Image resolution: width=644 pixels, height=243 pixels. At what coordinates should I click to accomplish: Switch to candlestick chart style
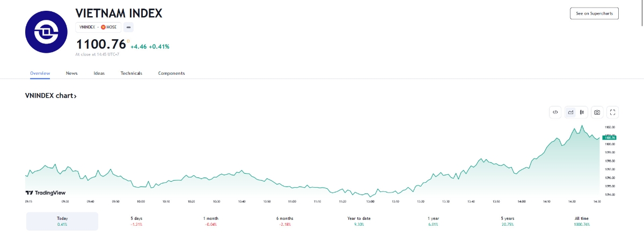(x=582, y=112)
